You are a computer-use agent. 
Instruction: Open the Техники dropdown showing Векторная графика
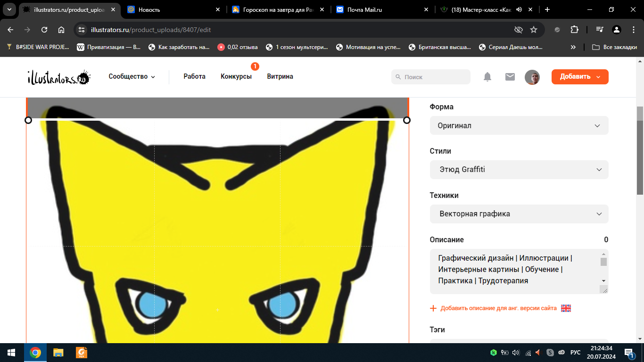click(x=519, y=214)
